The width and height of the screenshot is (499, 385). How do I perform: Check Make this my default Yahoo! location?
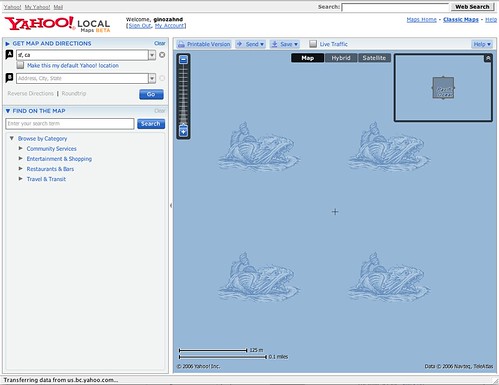[x=20, y=65]
